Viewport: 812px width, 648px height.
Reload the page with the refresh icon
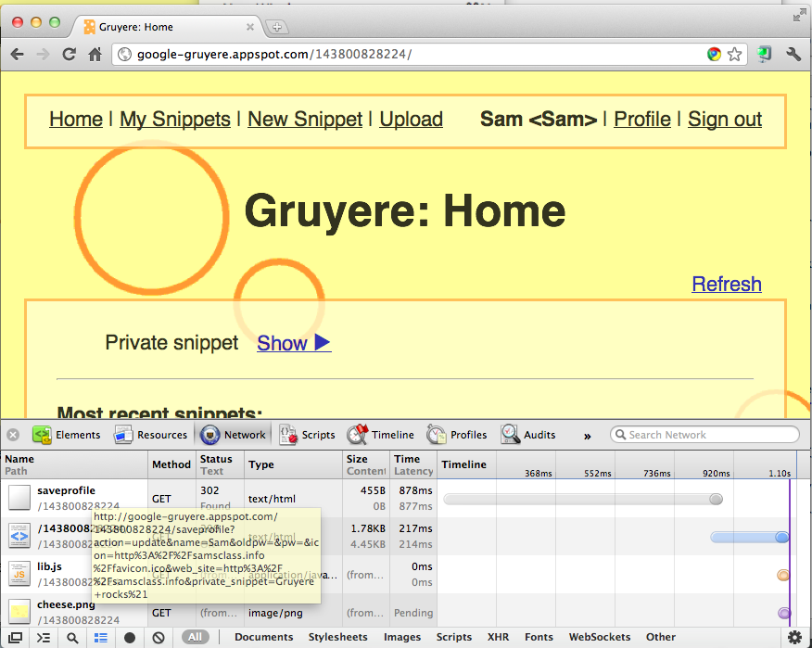[x=69, y=54]
